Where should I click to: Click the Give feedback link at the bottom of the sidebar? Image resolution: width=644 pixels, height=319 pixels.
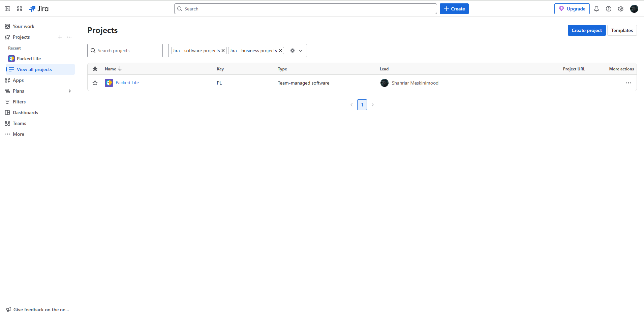(x=38, y=310)
